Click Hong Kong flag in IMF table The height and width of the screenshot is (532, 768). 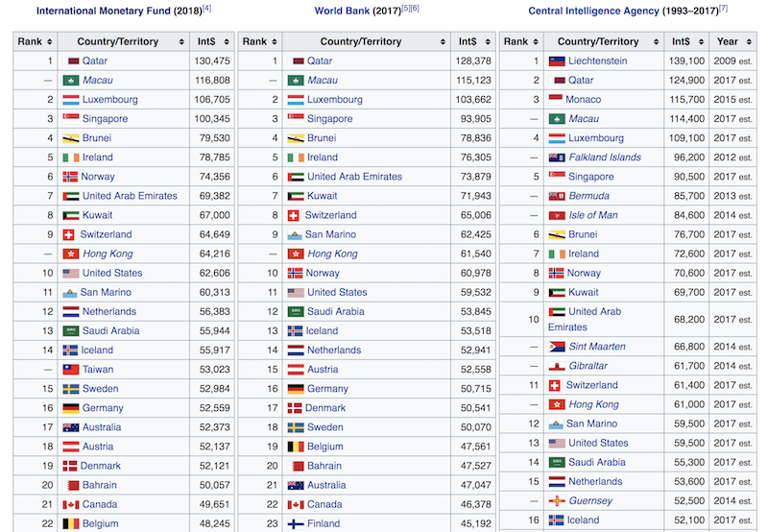pyautogui.click(x=71, y=254)
